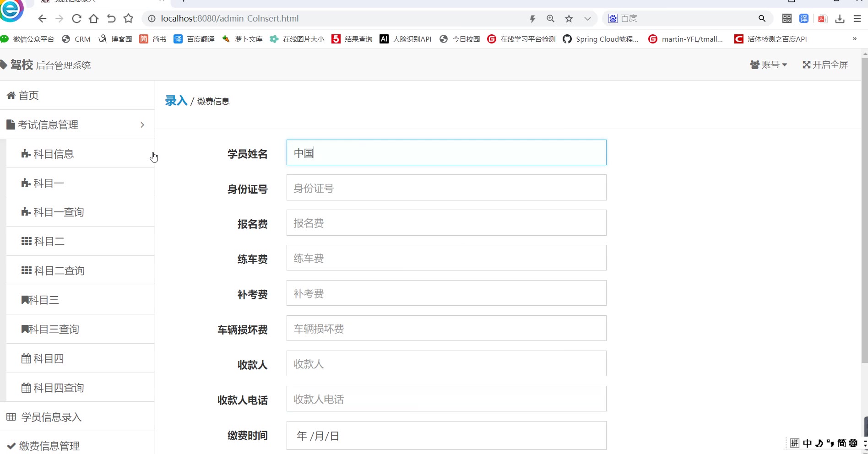
Task: Click the 身份证号 input field
Action: pos(446,188)
